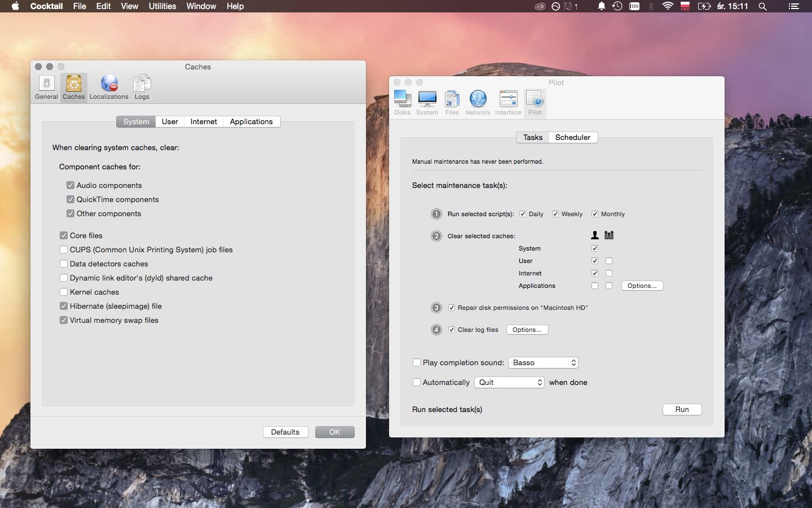This screenshot has height=508, width=812.
Task: Select System icon in Pilot toolbar
Action: 427,103
